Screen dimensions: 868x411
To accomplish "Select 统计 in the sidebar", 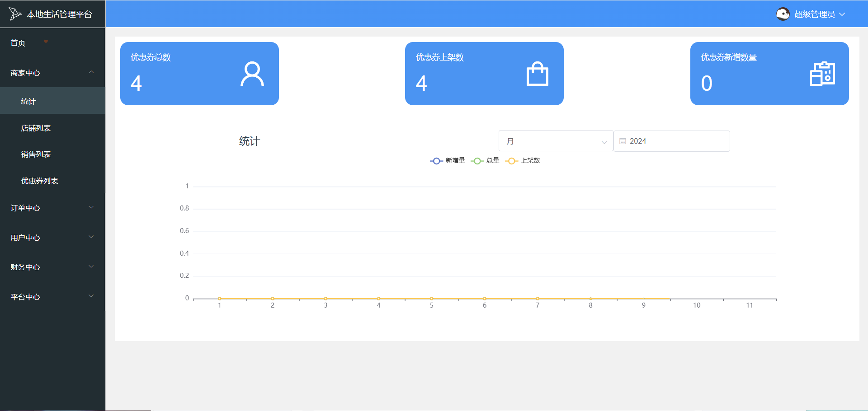I will (52, 101).
